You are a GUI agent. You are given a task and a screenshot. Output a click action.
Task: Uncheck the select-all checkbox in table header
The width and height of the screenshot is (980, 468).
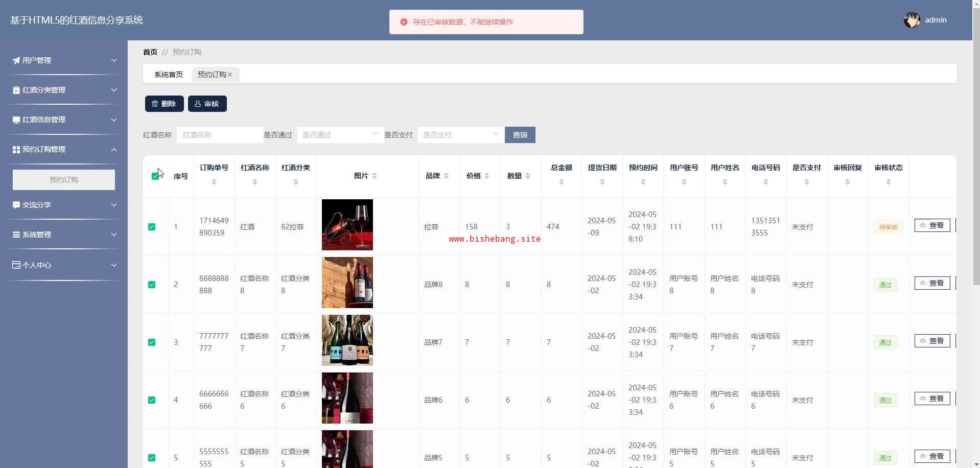coord(155,176)
